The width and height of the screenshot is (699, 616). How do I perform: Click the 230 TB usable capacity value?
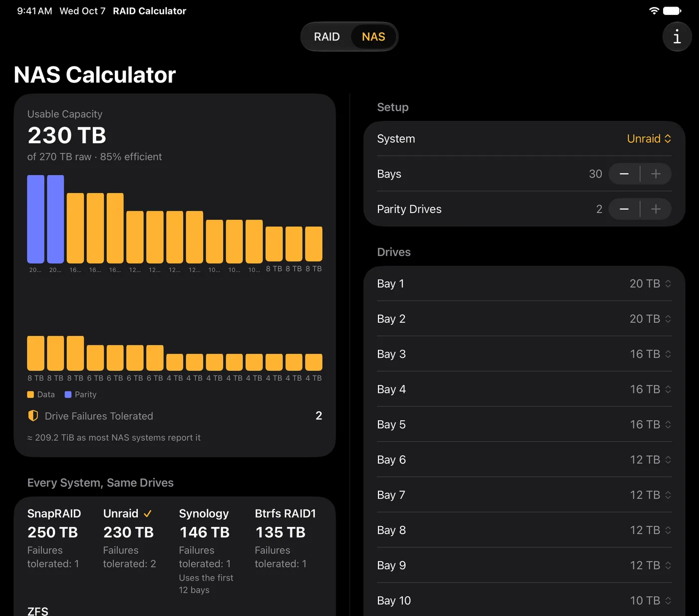[67, 135]
